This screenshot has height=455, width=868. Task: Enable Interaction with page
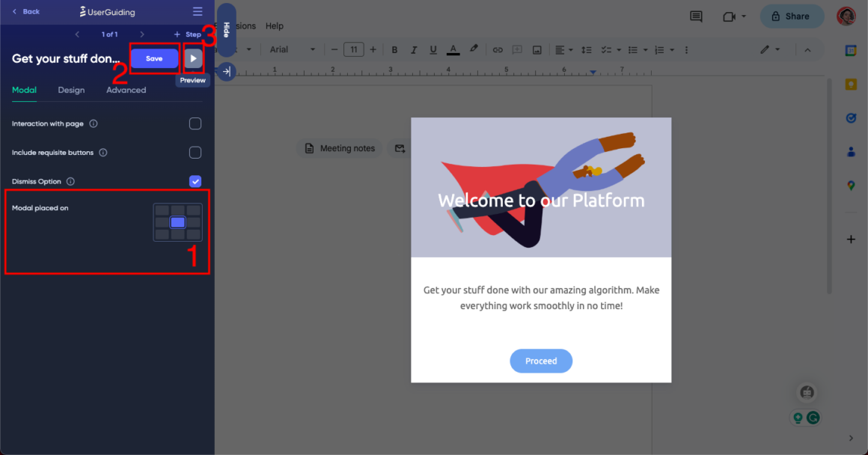[195, 123]
